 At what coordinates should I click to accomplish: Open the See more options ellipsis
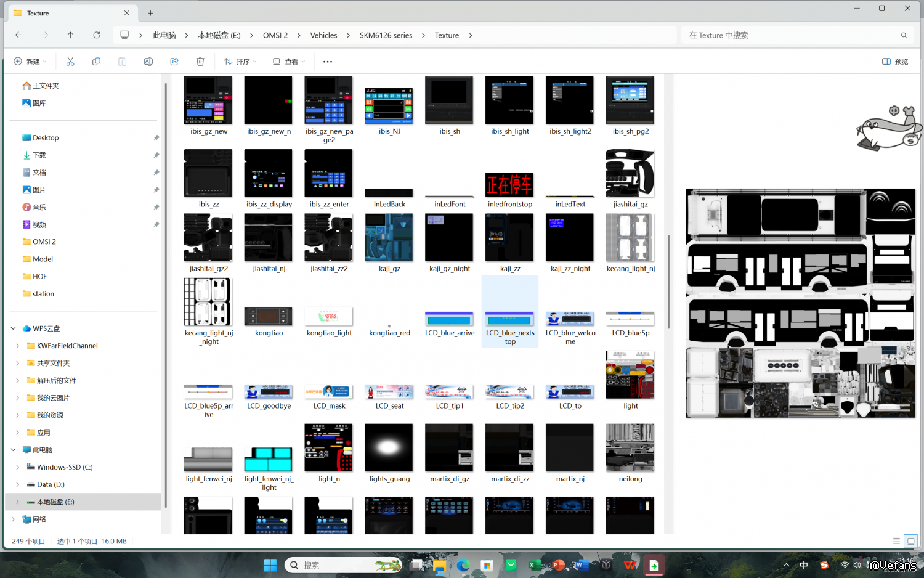tap(328, 62)
